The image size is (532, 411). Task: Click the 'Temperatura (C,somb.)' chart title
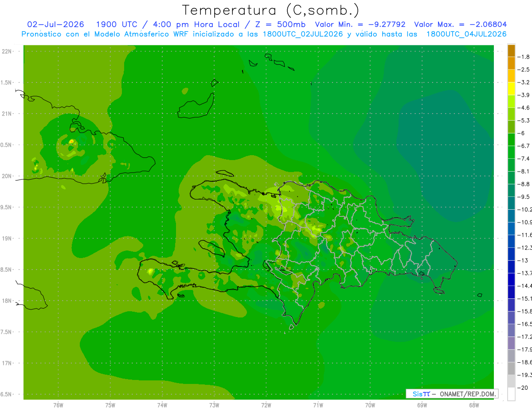271,10
